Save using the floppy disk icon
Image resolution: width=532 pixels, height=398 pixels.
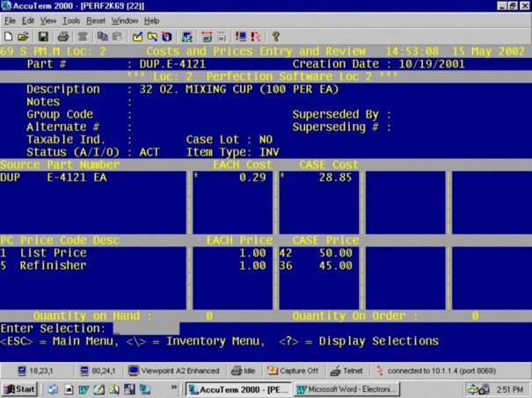click(43, 37)
